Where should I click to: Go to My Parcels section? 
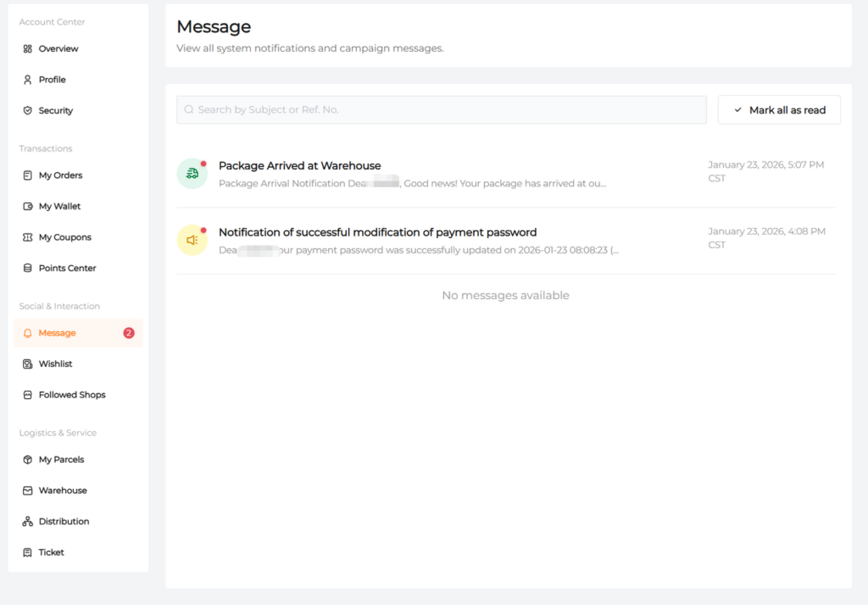(x=61, y=460)
